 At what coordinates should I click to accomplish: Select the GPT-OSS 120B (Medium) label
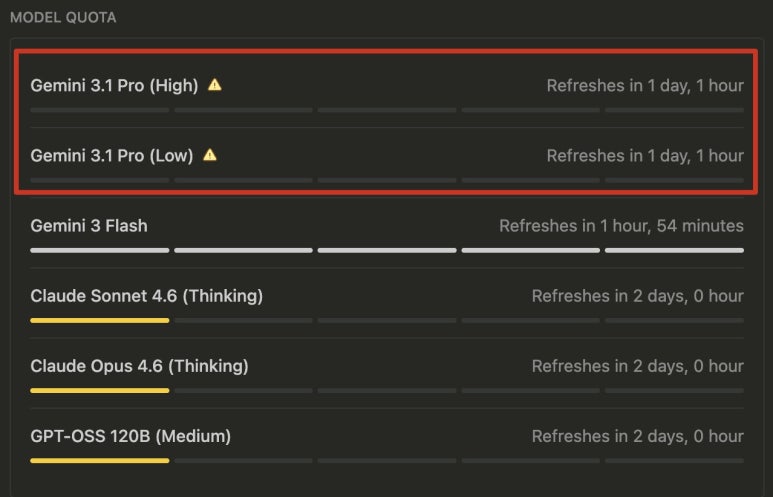coord(130,436)
